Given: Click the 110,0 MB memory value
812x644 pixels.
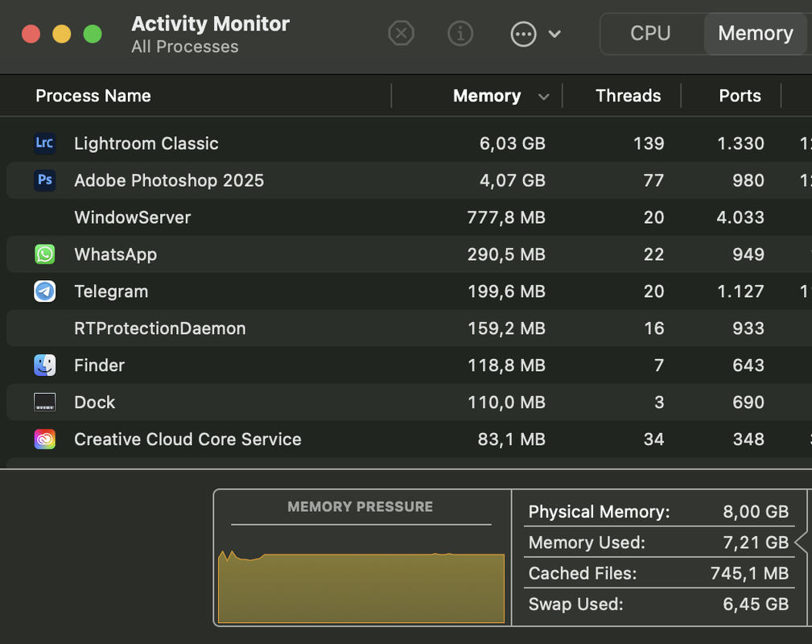Looking at the screenshot, I should tap(506, 402).
